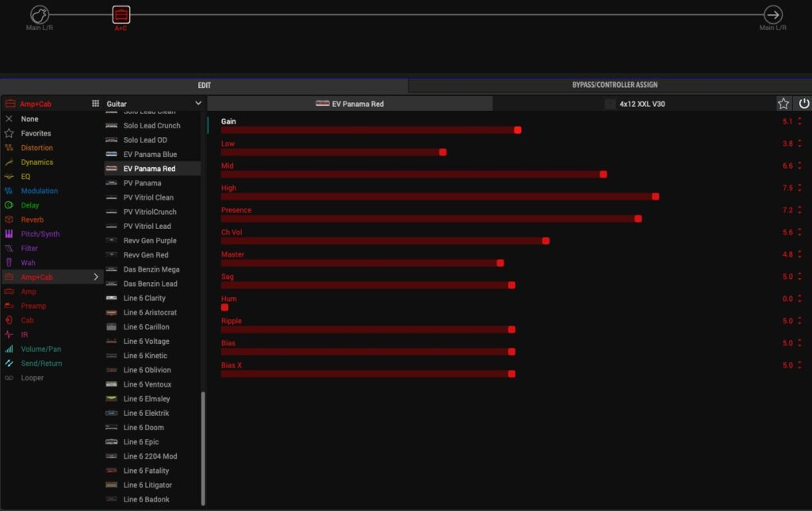This screenshot has width=812, height=511.
Task: Pick the Wah effect category
Action: click(x=28, y=263)
